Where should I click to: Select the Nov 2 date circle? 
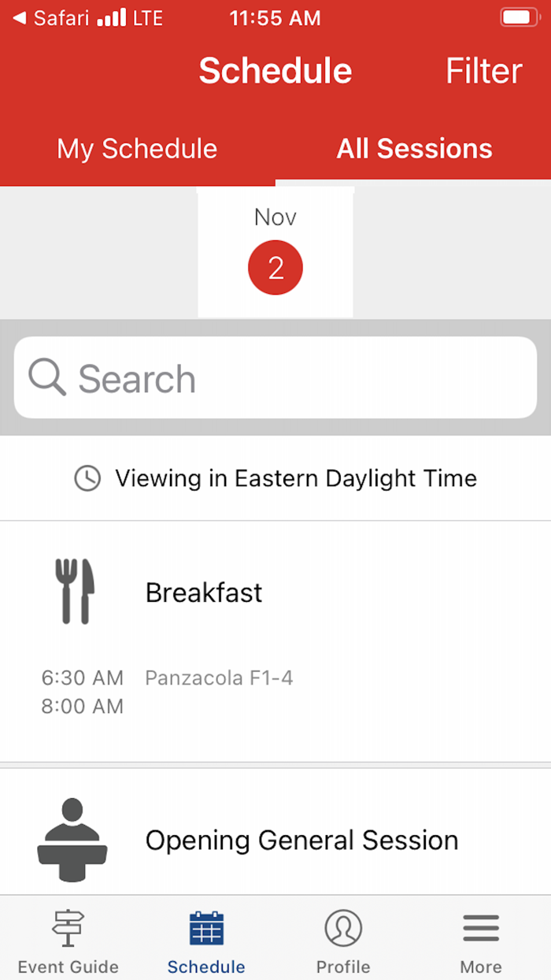click(x=275, y=268)
